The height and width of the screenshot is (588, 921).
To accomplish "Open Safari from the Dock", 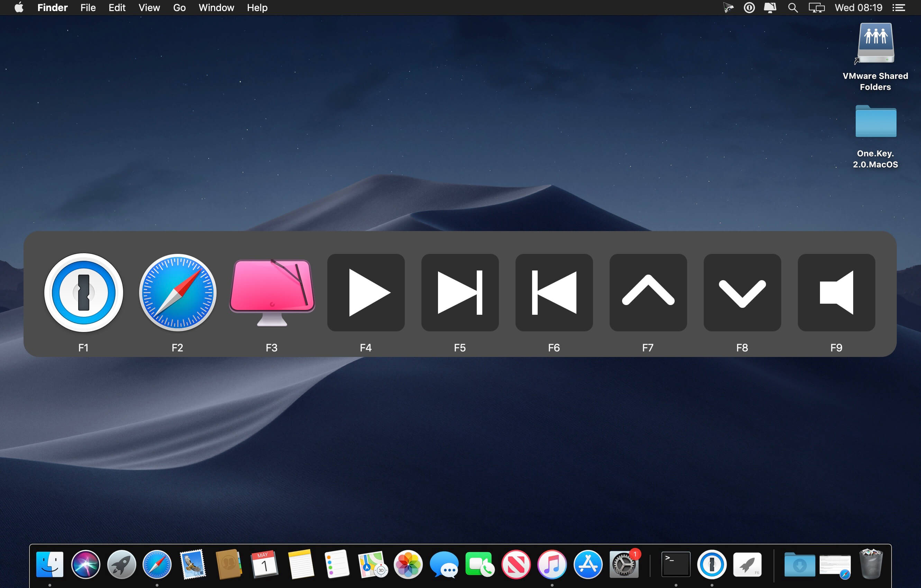I will click(157, 564).
